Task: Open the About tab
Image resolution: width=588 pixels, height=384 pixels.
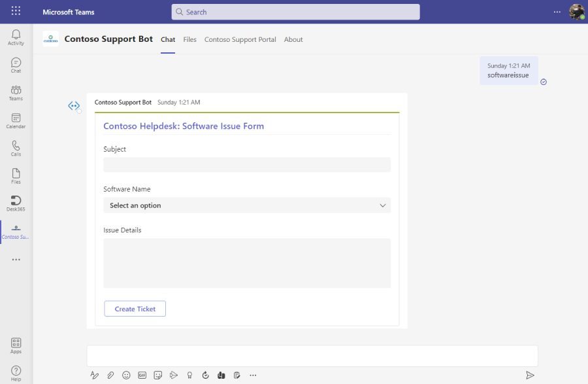Action: [x=293, y=39]
